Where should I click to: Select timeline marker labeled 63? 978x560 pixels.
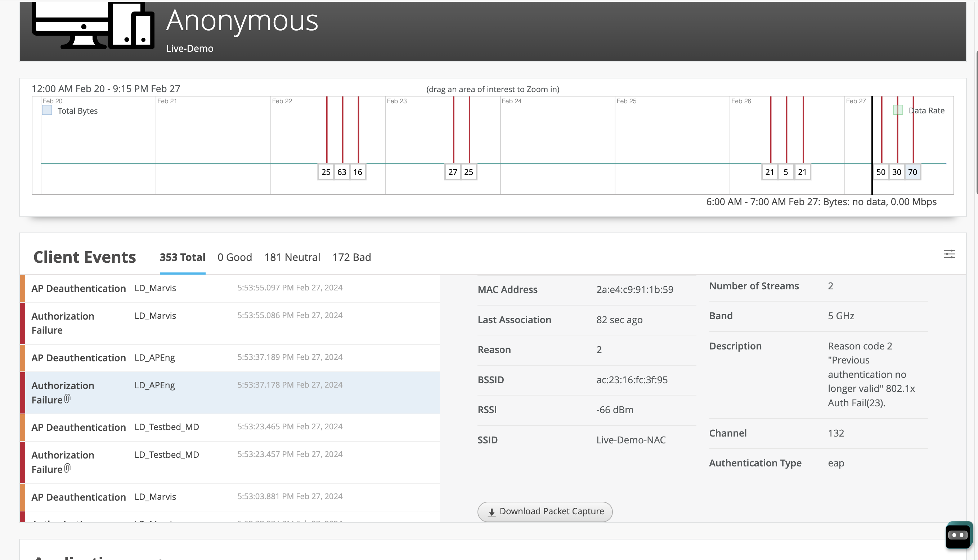[x=342, y=172]
